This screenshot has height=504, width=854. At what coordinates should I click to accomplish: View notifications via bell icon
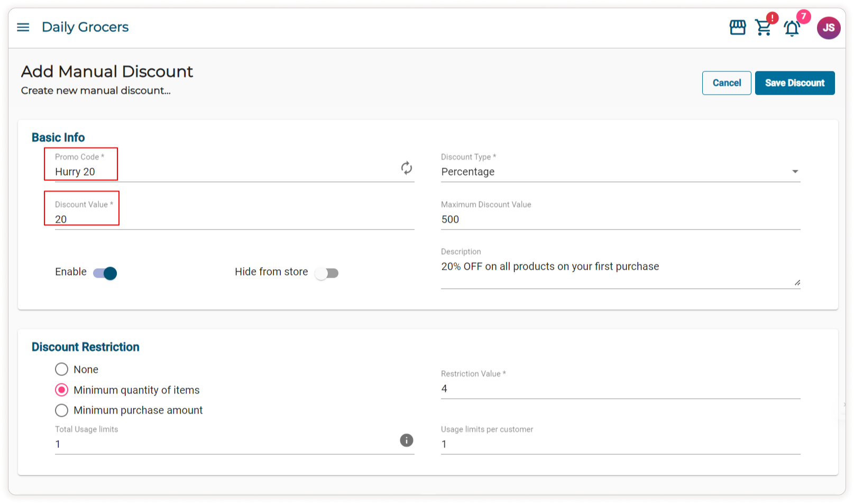click(x=792, y=29)
